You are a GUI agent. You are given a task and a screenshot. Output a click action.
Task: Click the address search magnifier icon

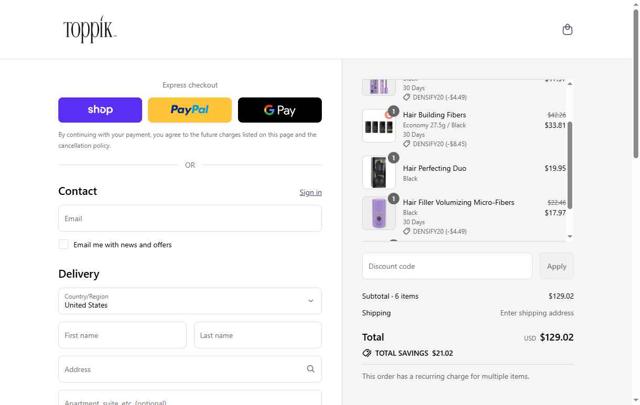click(311, 369)
